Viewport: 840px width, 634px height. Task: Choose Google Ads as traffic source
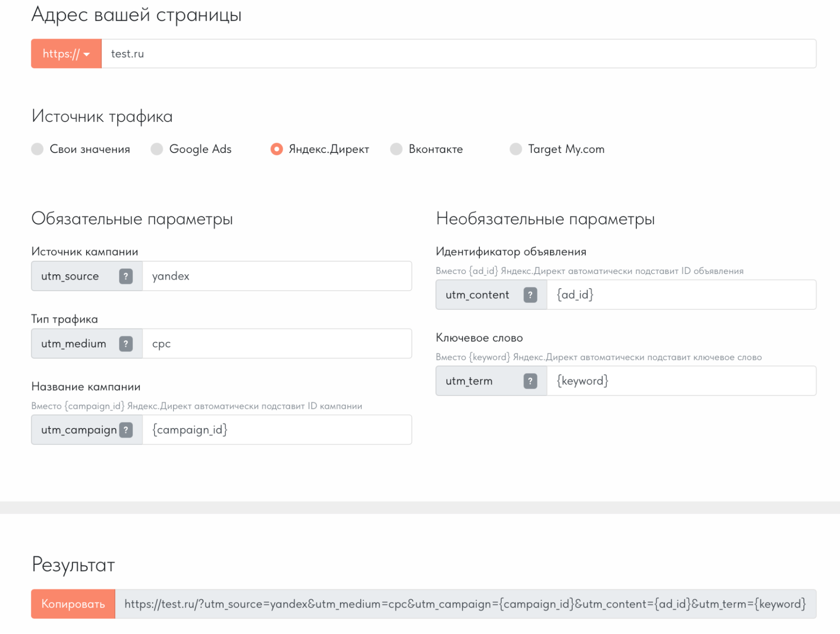coord(157,149)
